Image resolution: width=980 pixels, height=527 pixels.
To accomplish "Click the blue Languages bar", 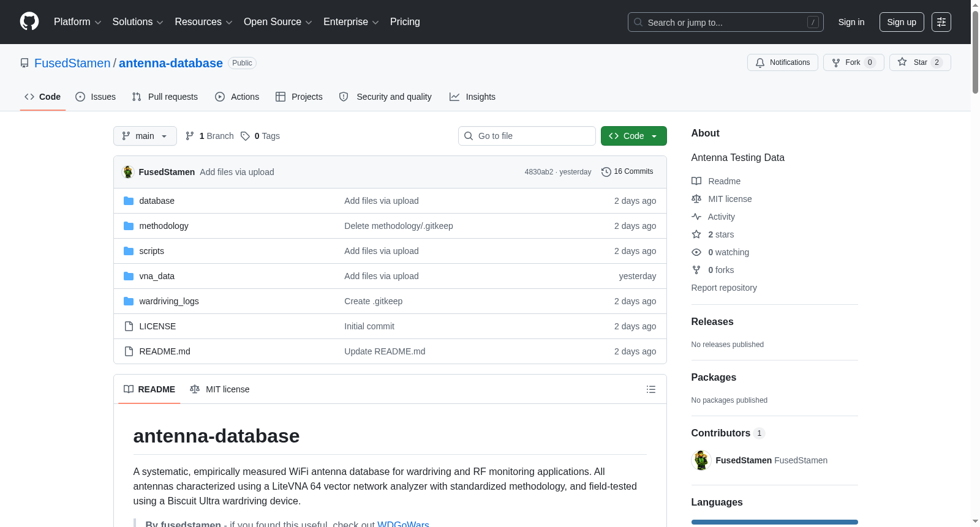I will click(775, 522).
